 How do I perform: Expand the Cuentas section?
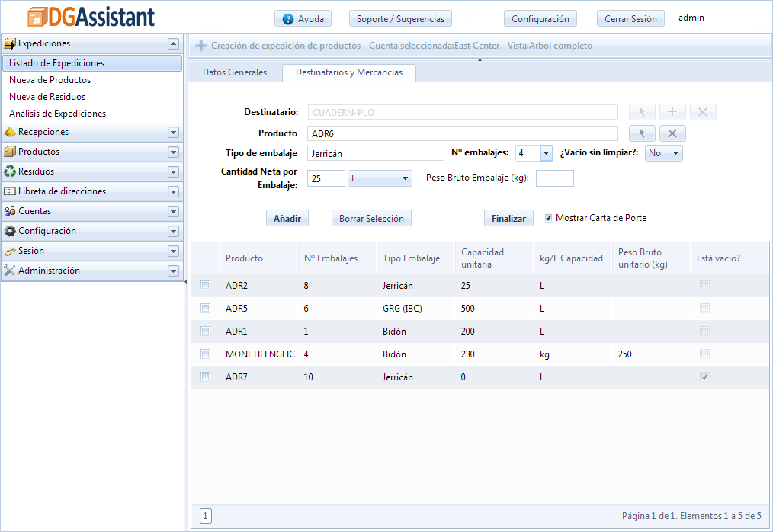click(173, 212)
